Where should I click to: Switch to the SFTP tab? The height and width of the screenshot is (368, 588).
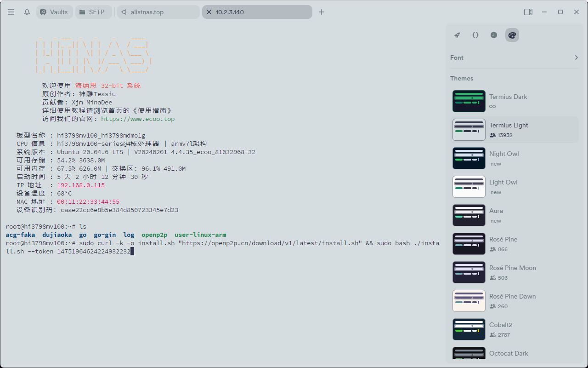click(93, 12)
